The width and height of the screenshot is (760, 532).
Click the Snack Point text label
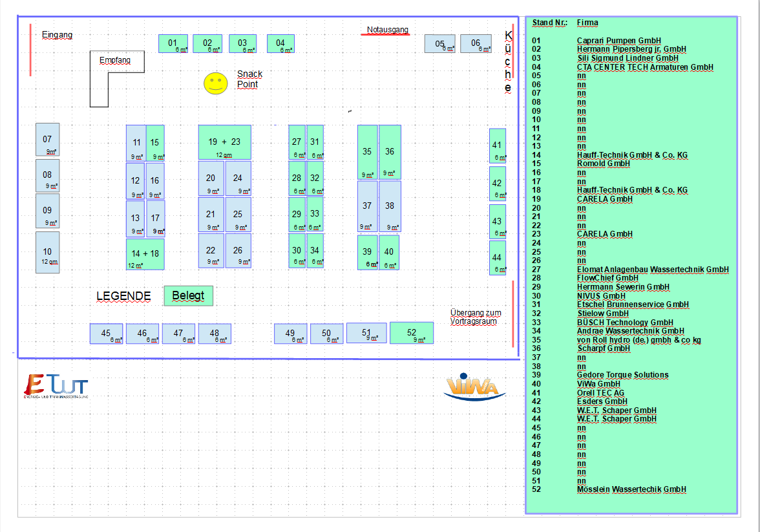click(x=249, y=79)
